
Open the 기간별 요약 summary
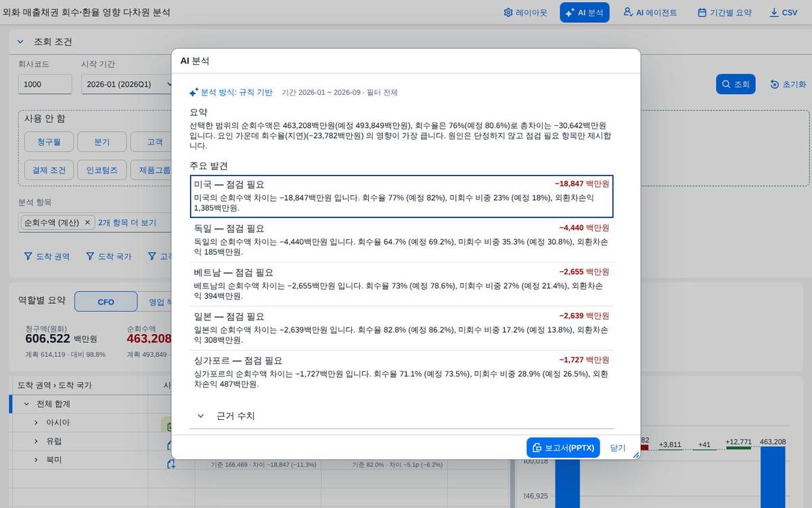(724, 12)
